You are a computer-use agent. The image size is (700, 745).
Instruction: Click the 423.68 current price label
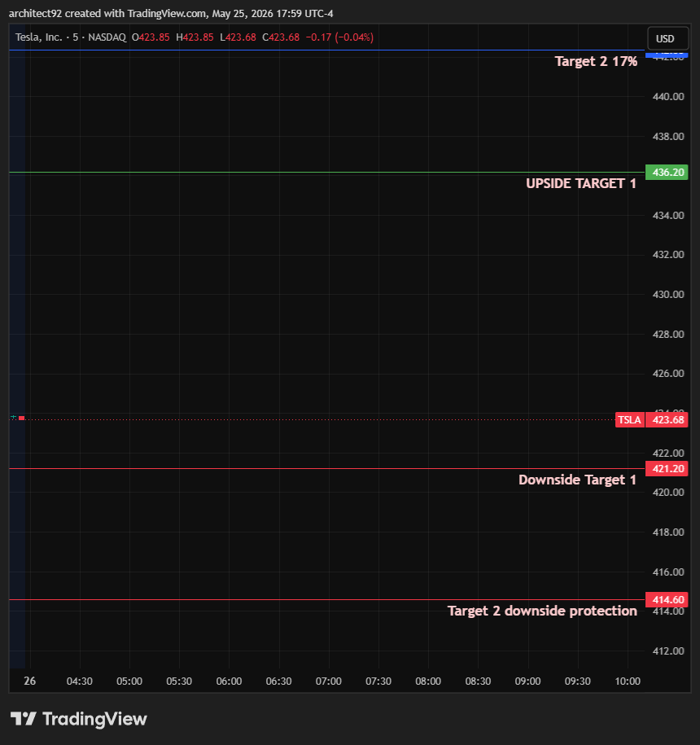click(667, 419)
